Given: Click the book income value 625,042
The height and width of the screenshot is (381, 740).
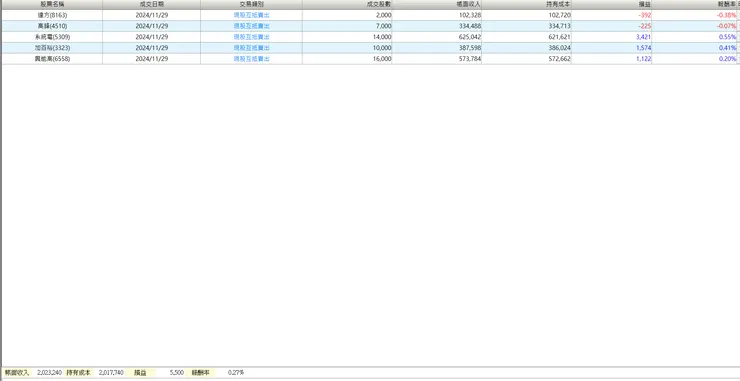Looking at the screenshot, I should coord(470,37).
